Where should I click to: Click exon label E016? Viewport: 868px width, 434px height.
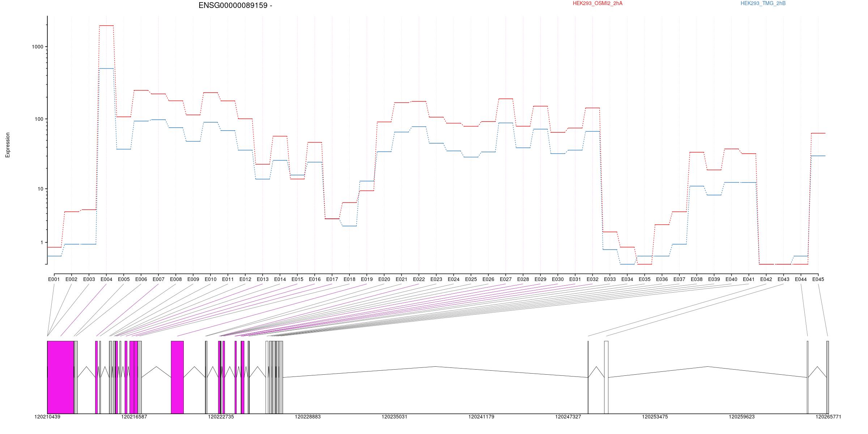coord(315,279)
